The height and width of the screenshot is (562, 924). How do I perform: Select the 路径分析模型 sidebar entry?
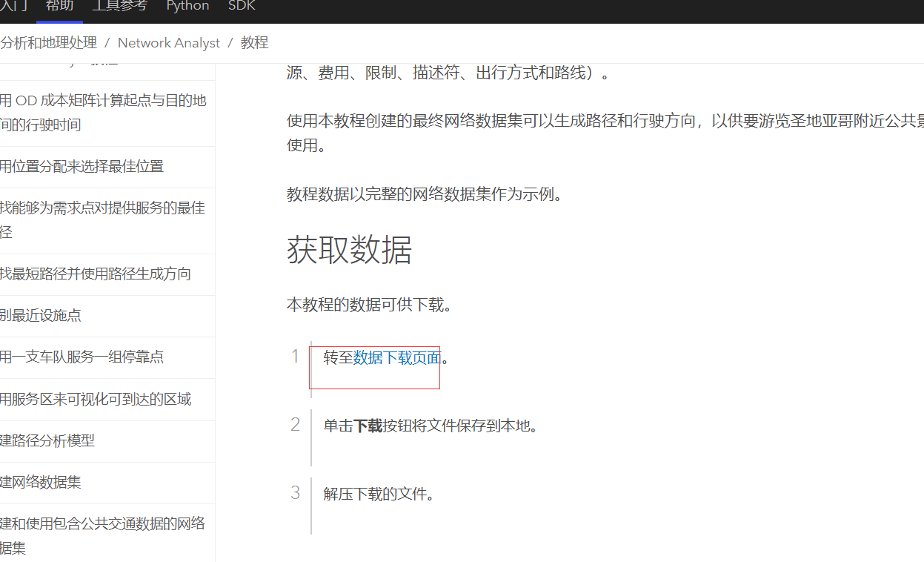pos(67,440)
